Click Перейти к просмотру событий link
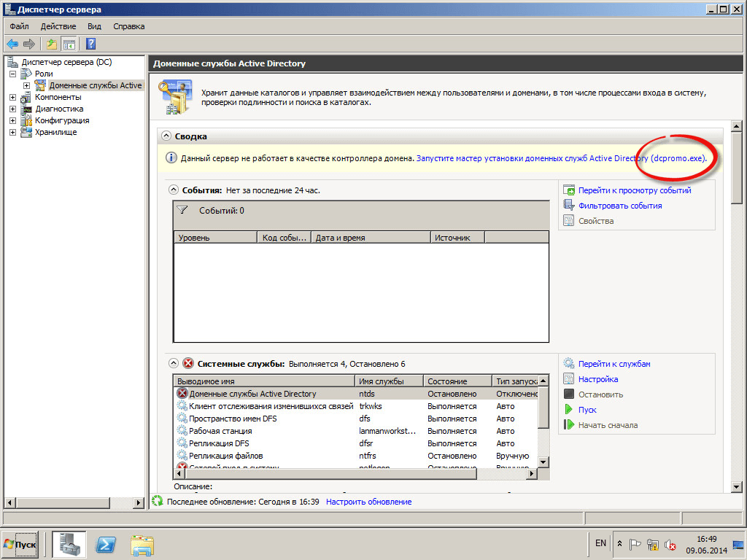 pyautogui.click(x=635, y=190)
